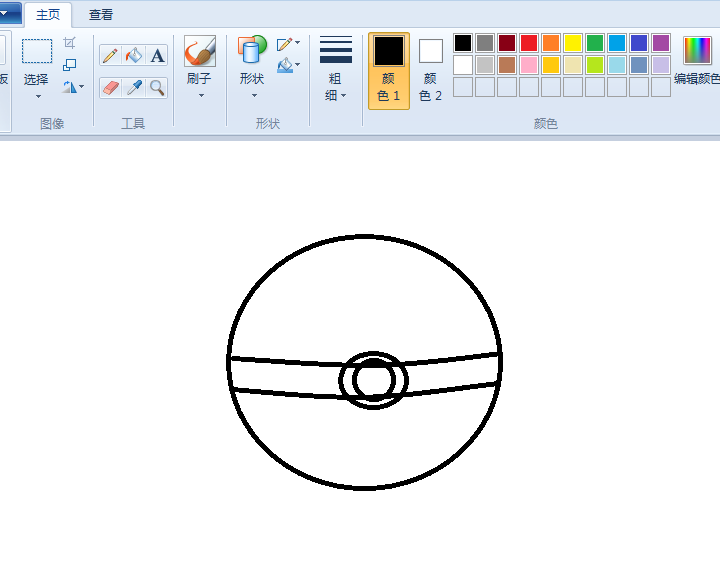Pick the blue-gray color swatch

coord(639,65)
